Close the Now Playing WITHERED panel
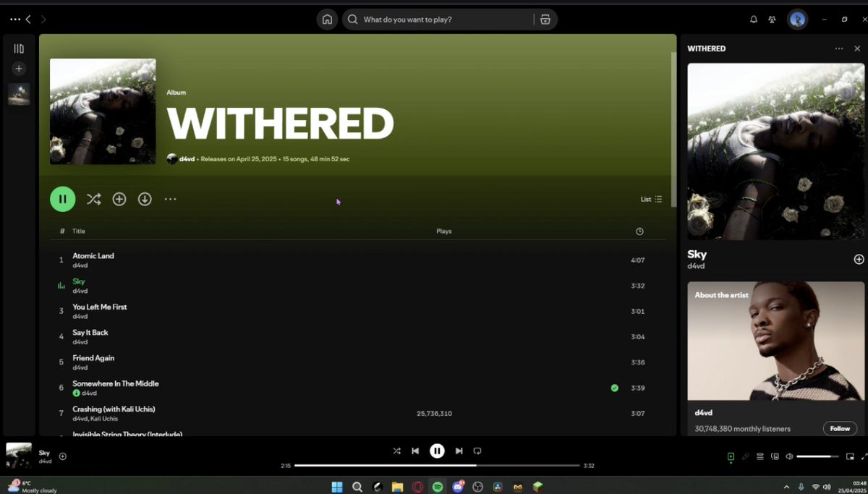 click(857, 48)
